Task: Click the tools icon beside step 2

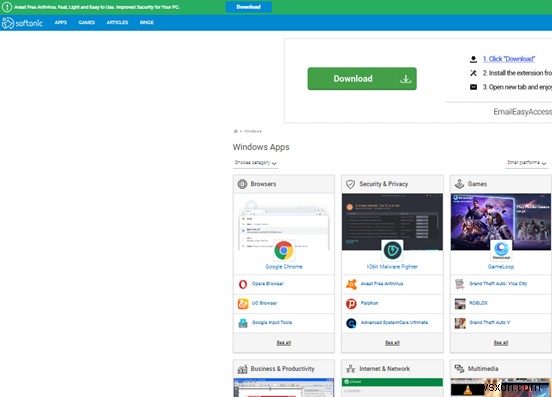Action: (x=473, y=73)
